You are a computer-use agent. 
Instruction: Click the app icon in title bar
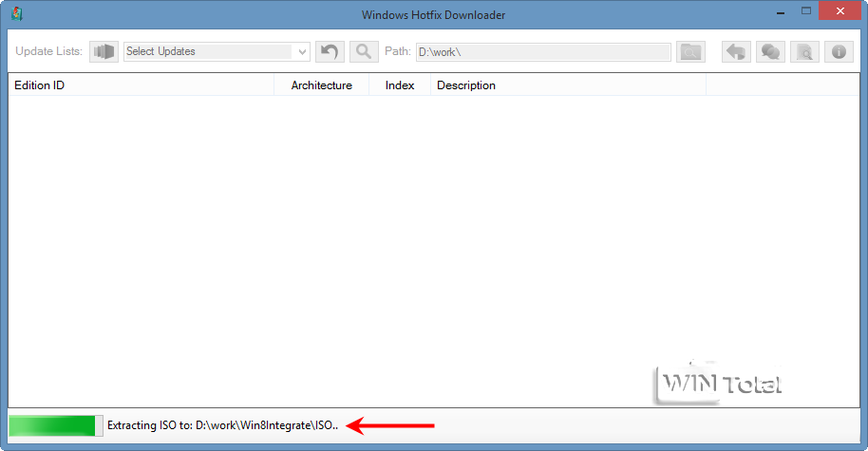17,14
